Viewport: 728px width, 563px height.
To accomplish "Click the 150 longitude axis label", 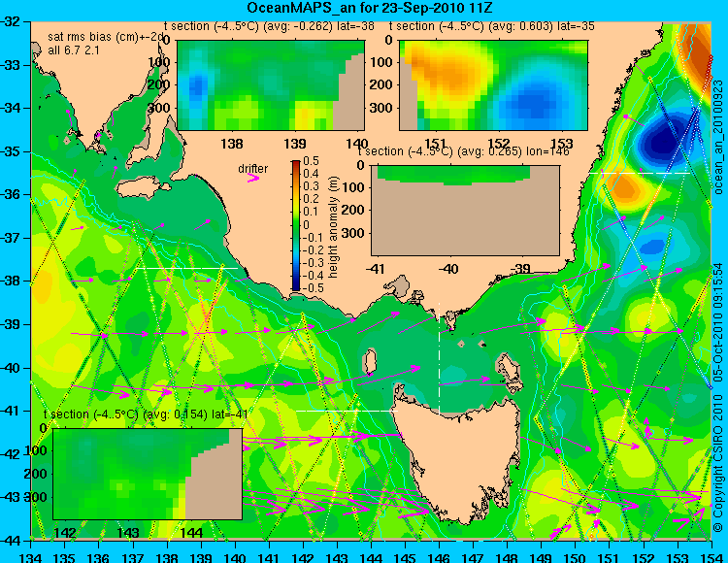I will click(x=575, y=557).
